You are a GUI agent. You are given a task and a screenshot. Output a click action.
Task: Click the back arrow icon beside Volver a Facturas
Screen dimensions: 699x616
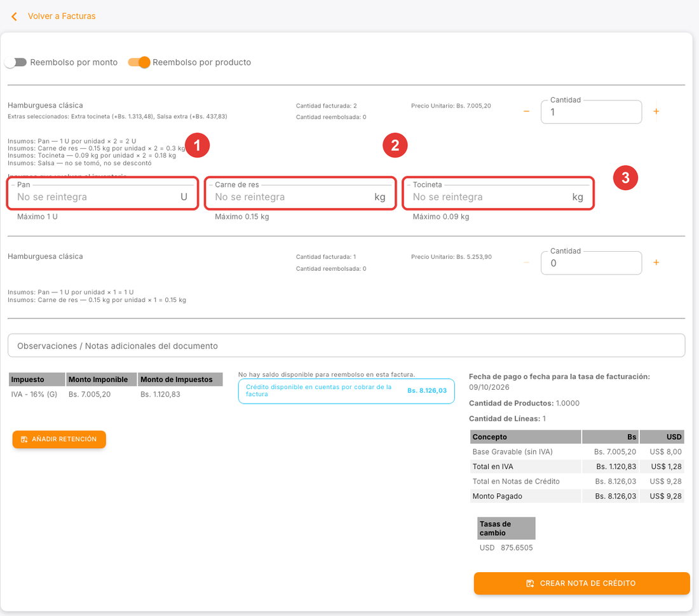point(14,17)
